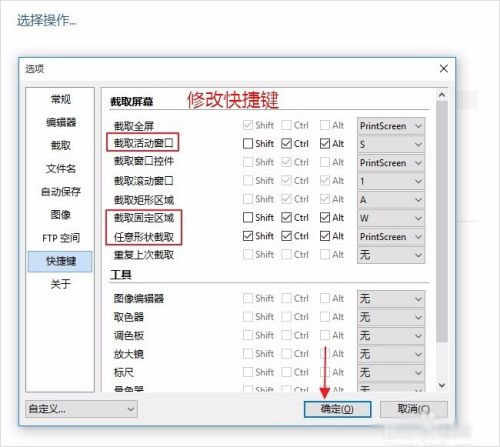
Task: Open the W key dropdown for 截取固定区域
Action: tap(391, 218)
